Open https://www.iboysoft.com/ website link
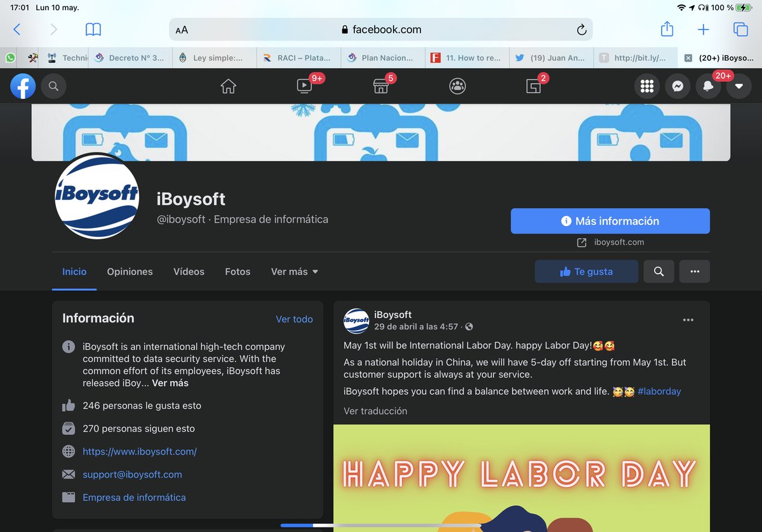This screenshot has width=762, height=532. pyautogui.click(x=140, y=451)
